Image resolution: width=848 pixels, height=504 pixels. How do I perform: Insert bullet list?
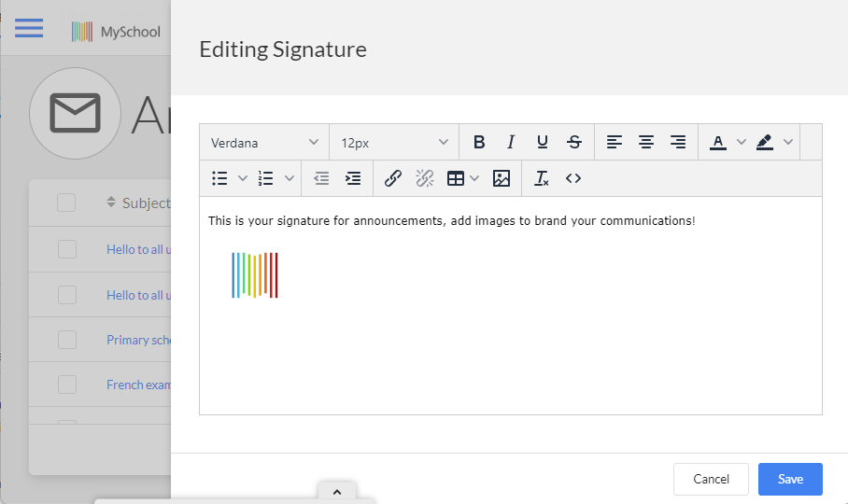coord(219,178)
